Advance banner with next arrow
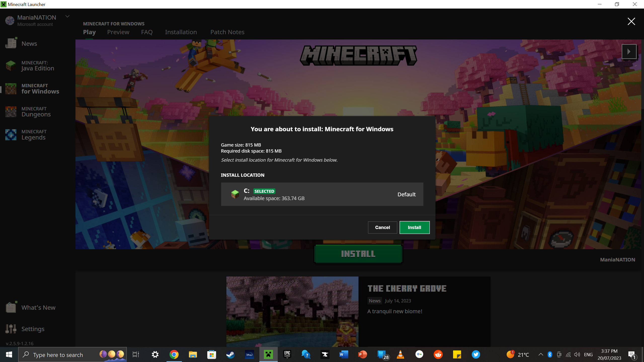The image size is (644, 362). click(629, 52)
